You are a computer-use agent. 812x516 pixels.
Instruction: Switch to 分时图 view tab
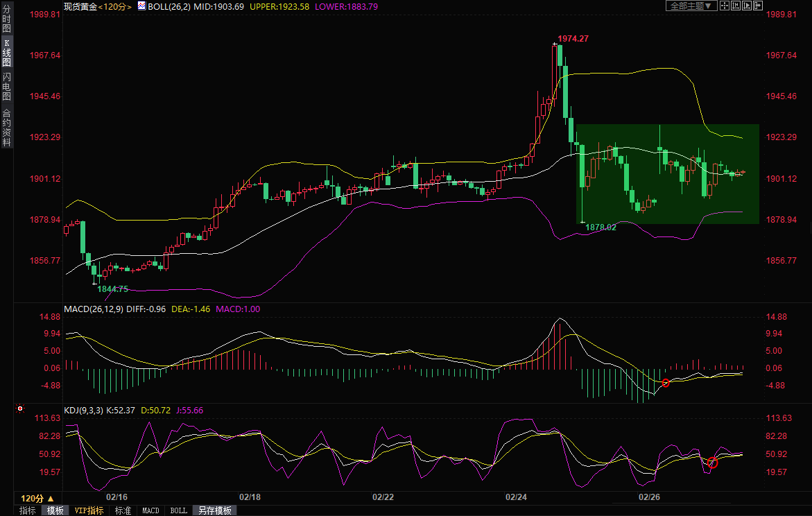click(x=6, y=20)
